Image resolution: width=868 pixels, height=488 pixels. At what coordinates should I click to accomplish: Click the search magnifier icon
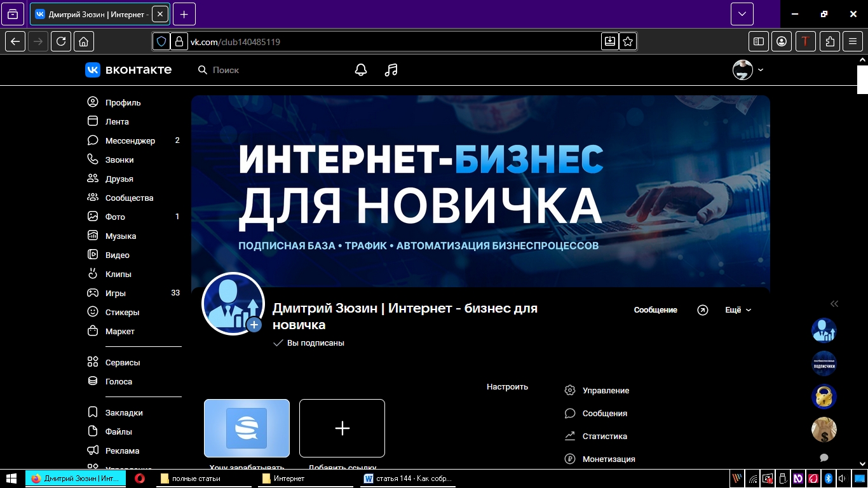[x=202, y=70]
